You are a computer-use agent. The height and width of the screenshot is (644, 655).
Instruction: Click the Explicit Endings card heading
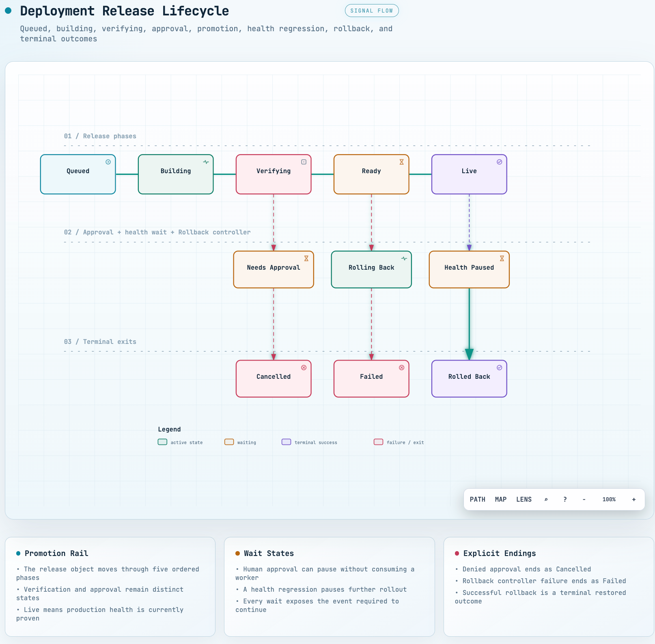(x=500, y=554)
